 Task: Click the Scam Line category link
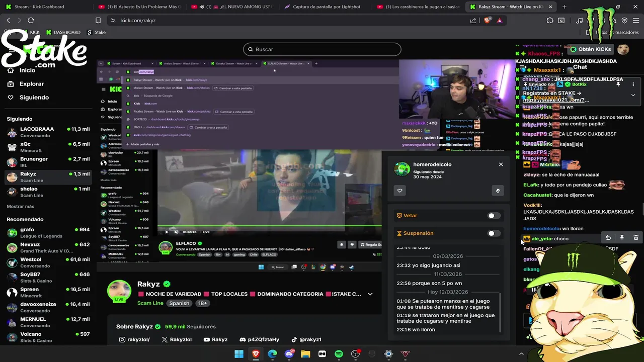point(150,303)
